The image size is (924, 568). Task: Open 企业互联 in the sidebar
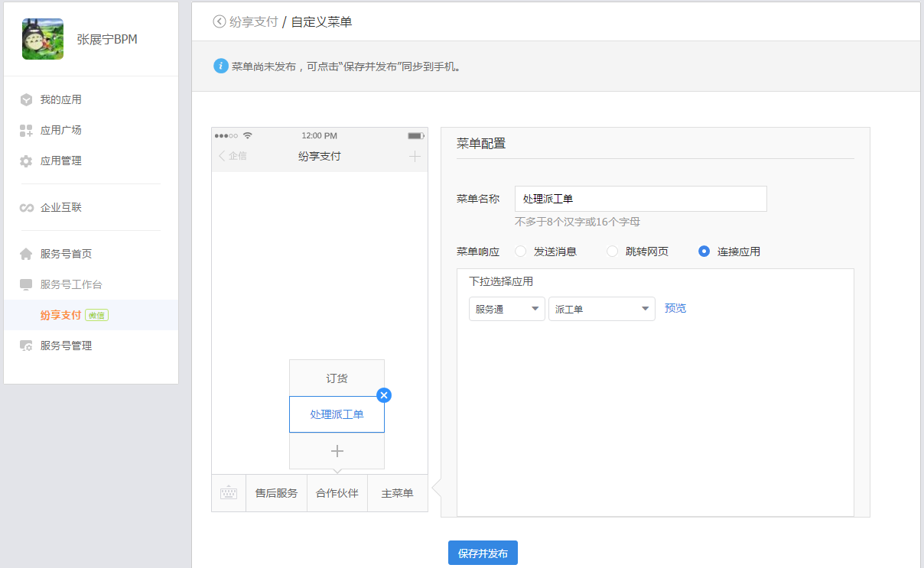pyautogui.click(x=61, y=207)
